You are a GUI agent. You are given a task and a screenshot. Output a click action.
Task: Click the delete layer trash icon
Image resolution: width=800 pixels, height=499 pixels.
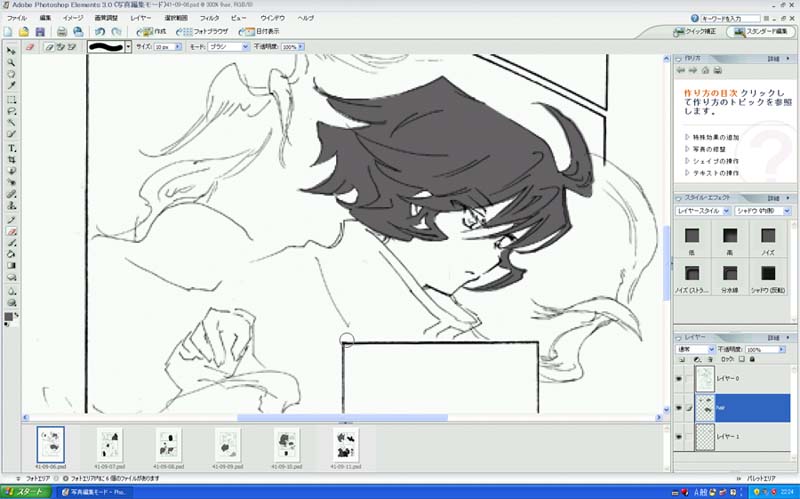[x=710, y=360]
